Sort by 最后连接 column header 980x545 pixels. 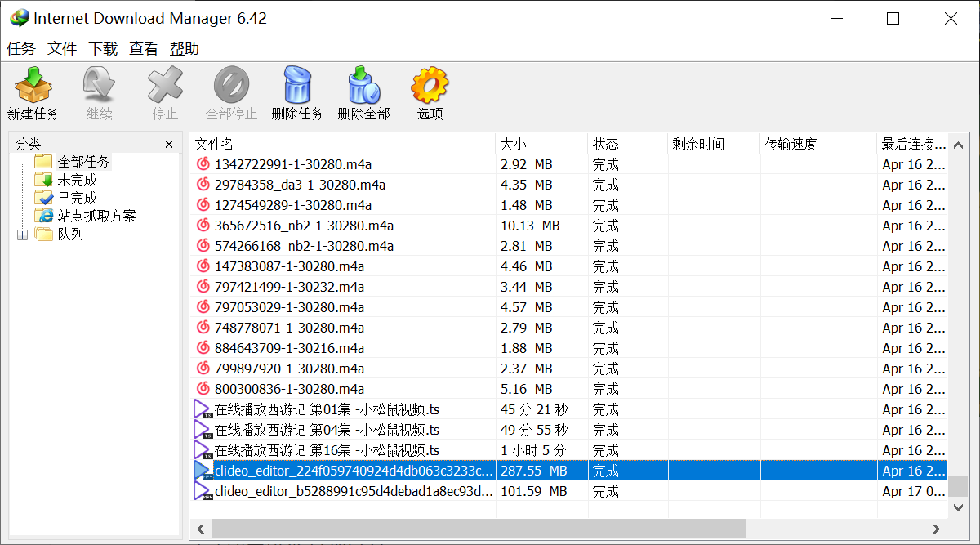point(912,145)
